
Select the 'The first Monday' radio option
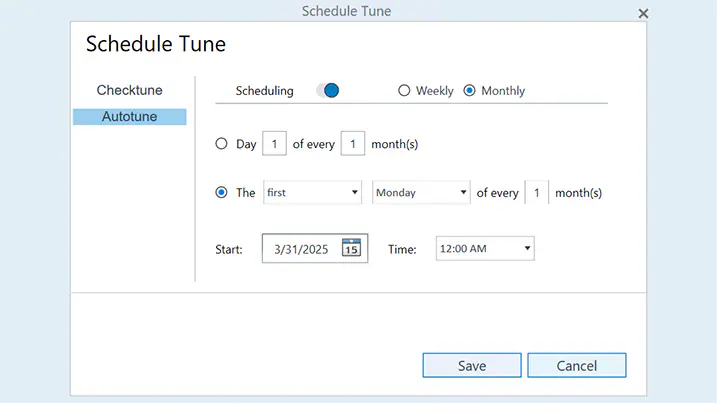pyautogui.click(x=221, y=192)
